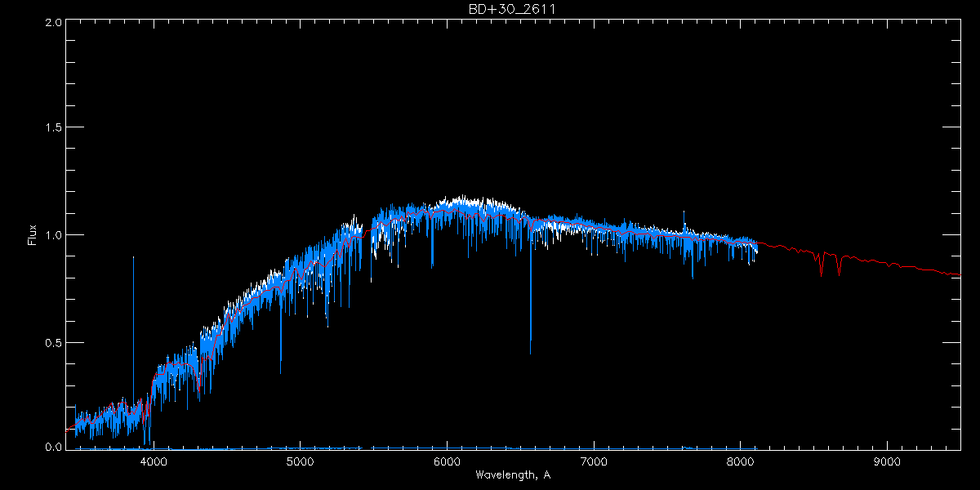The height and width of the screenshot is (490, 980).
Task: Click the plot title BD+30_2611
Action: tap(512, 8)
